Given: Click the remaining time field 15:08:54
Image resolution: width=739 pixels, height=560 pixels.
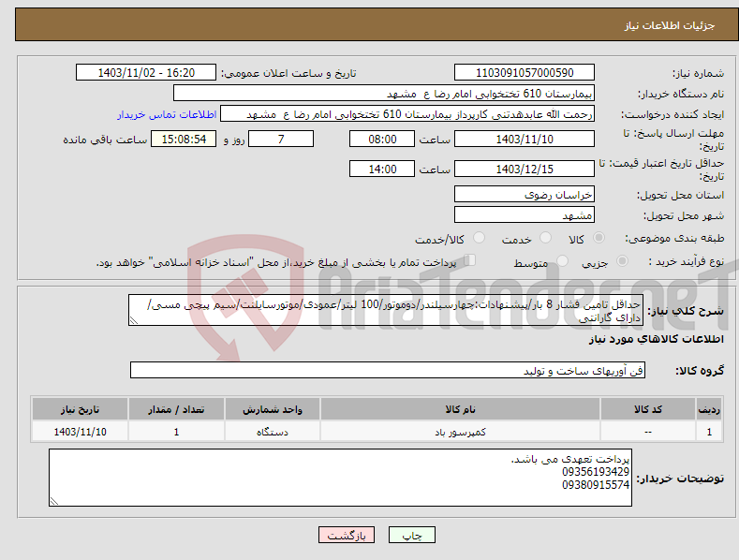Looking at the screenshot, I should (184, 139).
